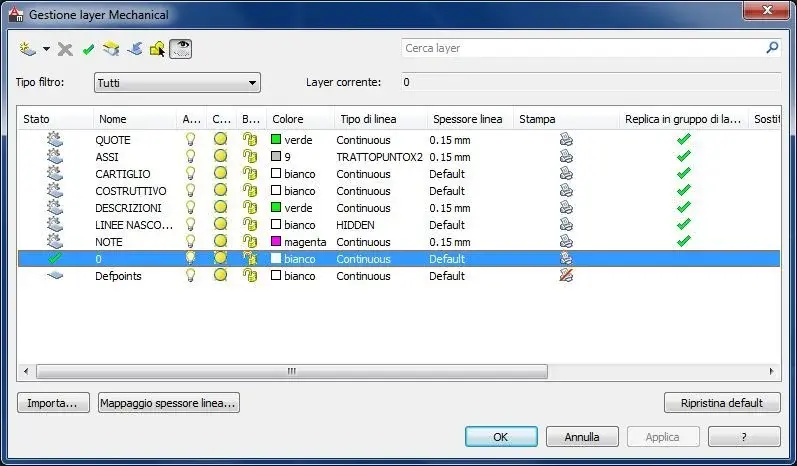Click the 0.15 mm lineweight of NOTE

pos(450,242)
